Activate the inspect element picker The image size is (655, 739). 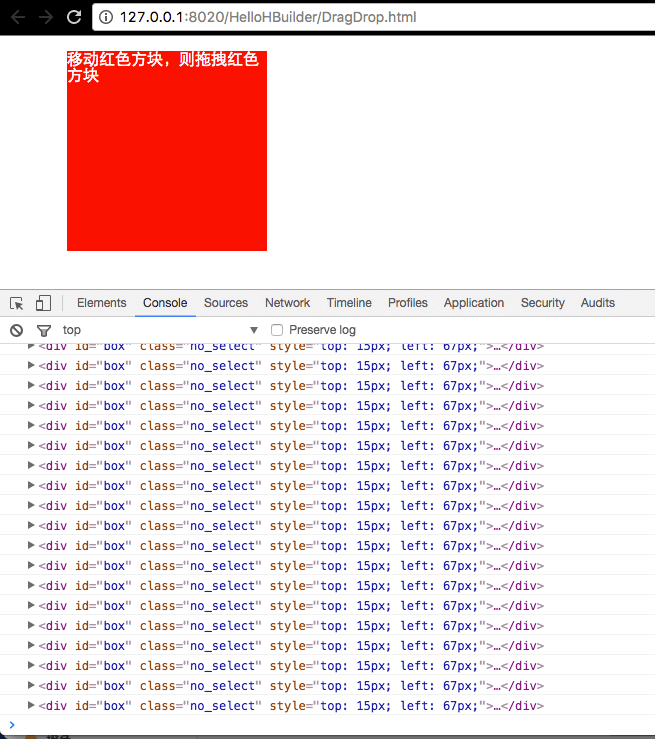point(17,303)
